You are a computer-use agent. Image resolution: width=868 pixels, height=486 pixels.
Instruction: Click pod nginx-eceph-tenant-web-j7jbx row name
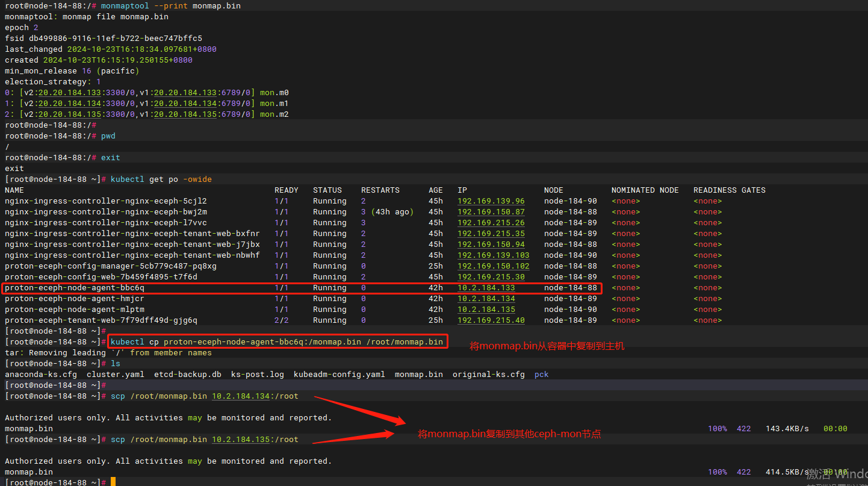(132, 245)
